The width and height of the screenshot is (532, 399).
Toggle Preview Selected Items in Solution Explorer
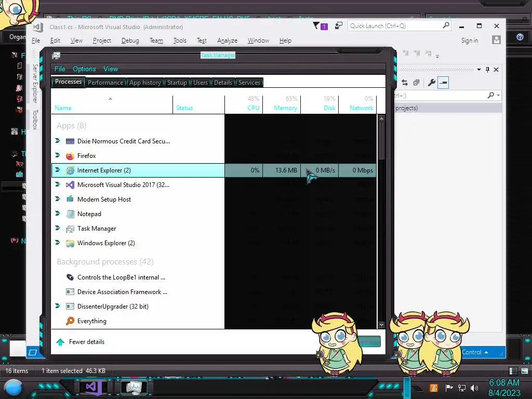[443, 83]
